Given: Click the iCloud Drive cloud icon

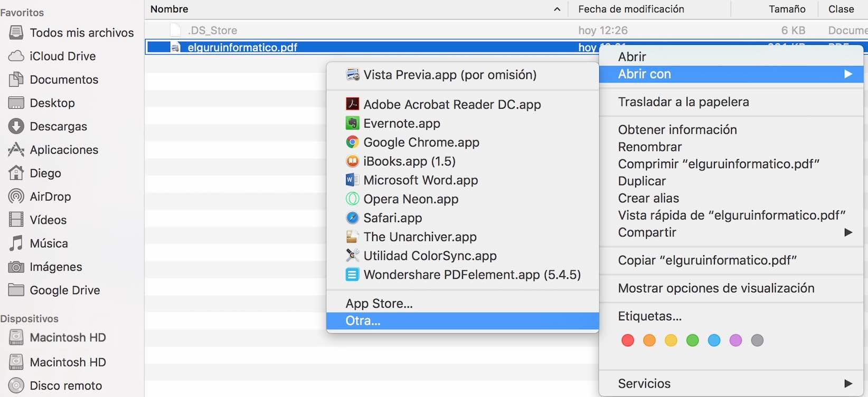Looking at the screenshot, I should tap(16, 56).
